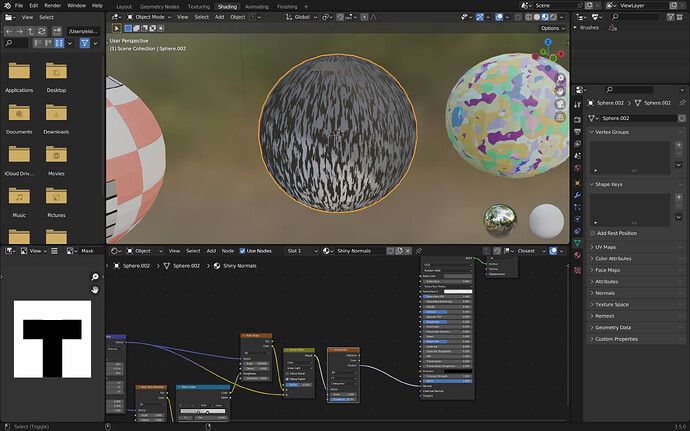The height and width of the screenshot is (431, 690).
Task: Switch to the Geometry Nodes workspace tab
Action: click(159, 7)
